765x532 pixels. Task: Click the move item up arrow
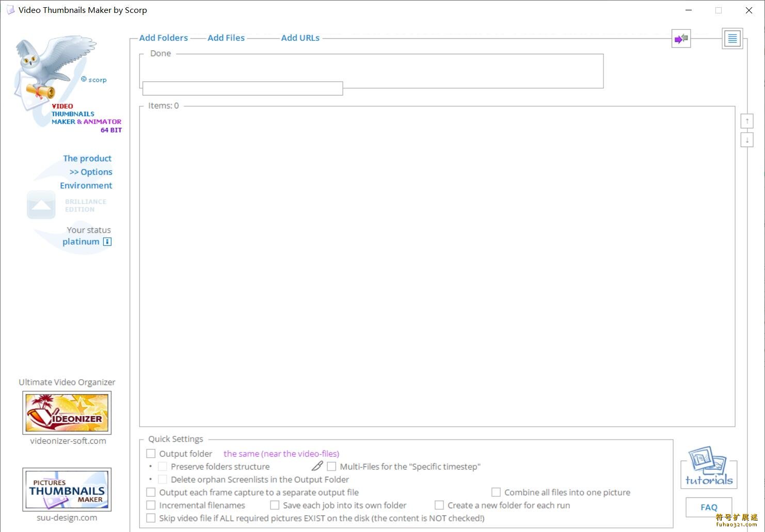click(x=746, y=121)
